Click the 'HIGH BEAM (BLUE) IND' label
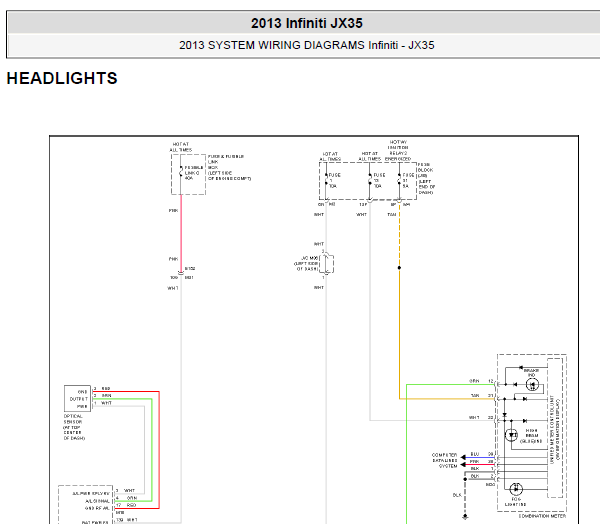Image resolution: width=600 pixels, height=524 pixels. (531, 436)
